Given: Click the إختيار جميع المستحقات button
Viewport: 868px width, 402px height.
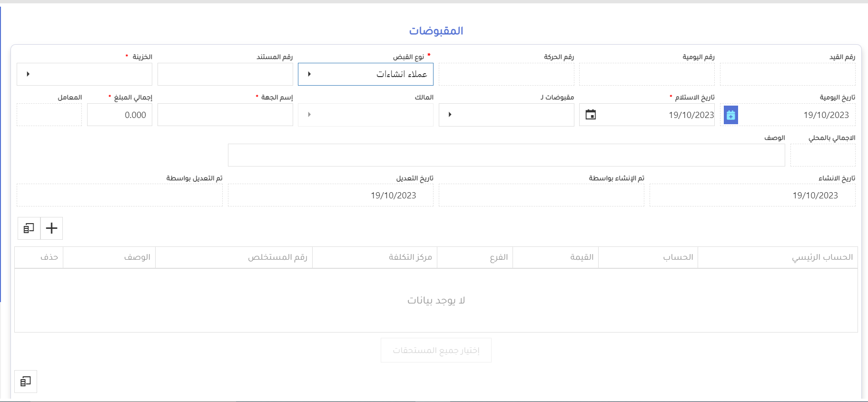Looking at the screenshot, I should [436, 350].
